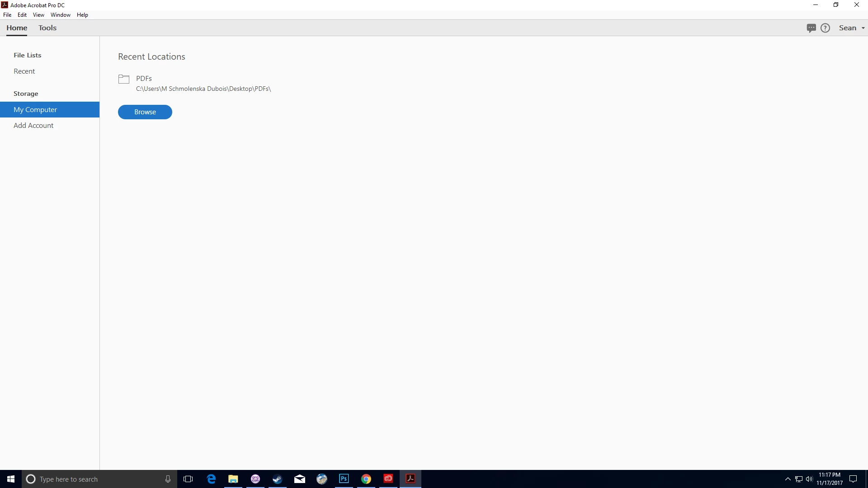Viewport: 868px width, 488px height.
Task: Open the PDFs folder icon
Action: (124, 79)
